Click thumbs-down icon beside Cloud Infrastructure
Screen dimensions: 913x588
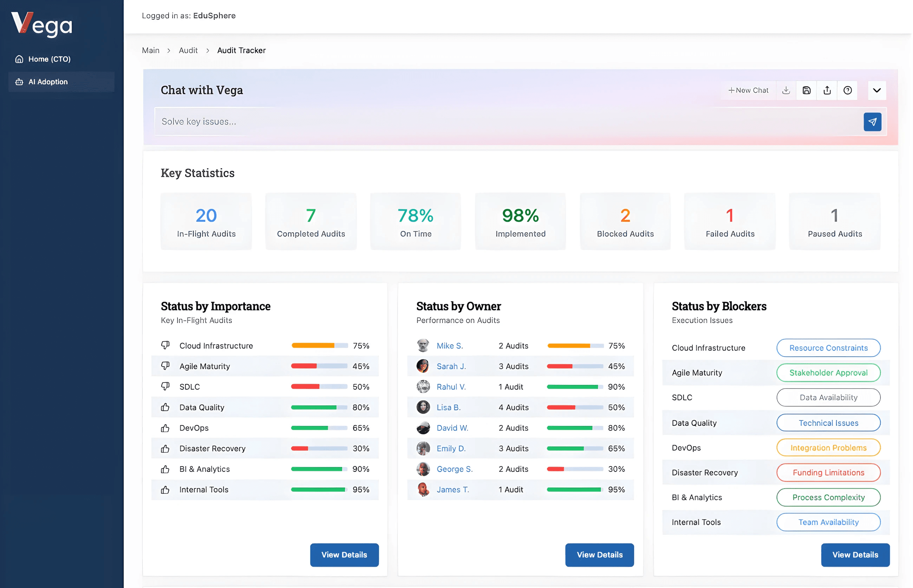click(x=165, y=345)
